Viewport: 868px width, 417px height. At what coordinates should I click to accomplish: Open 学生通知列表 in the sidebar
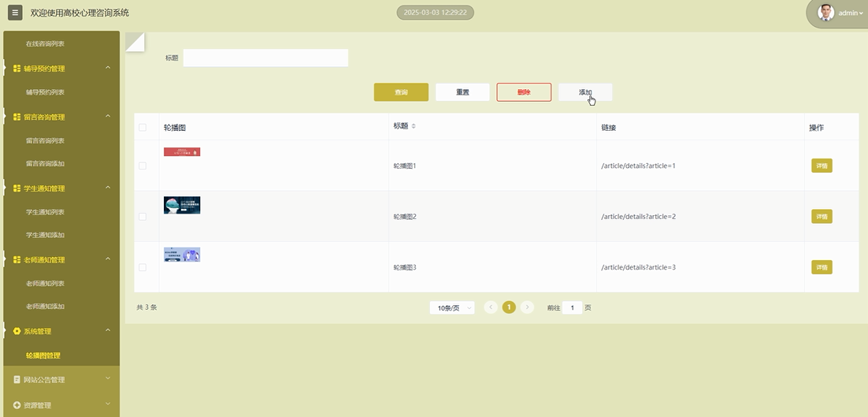45,212
